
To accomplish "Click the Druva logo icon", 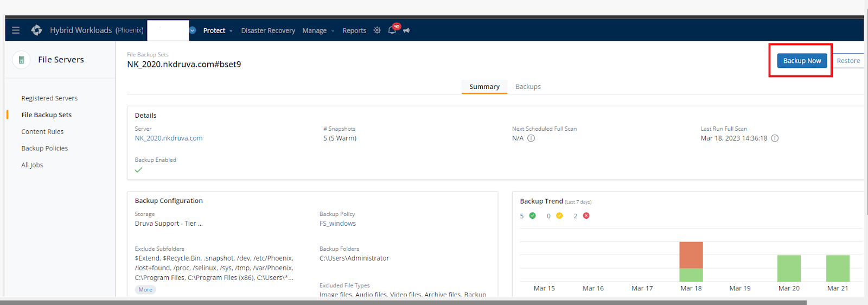I will coord(36,30).
